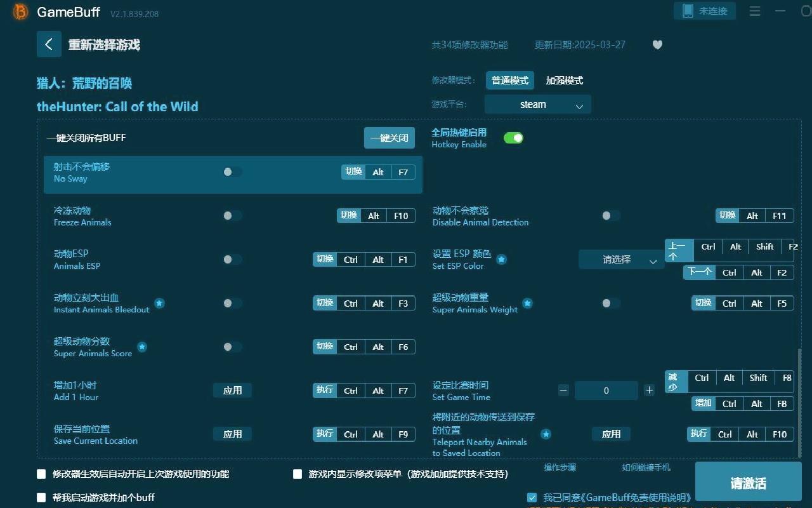
Task: Click the 共34项修改器功能 count text
Action: click(x=469, y=45)
